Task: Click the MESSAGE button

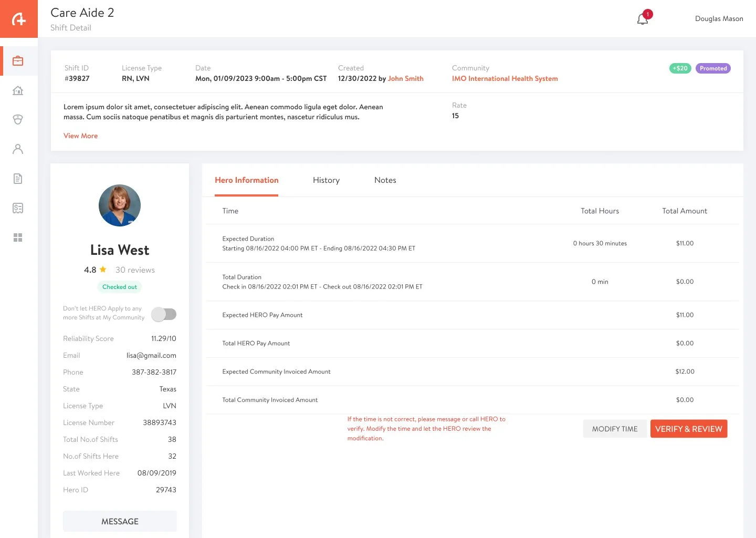Action: click(120, 521)
